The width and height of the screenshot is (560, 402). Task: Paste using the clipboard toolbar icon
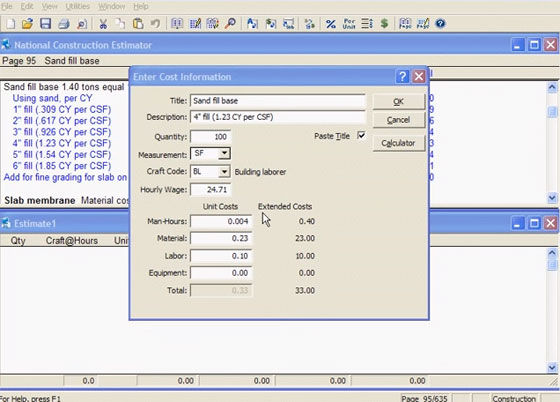[x=138, y=24]
